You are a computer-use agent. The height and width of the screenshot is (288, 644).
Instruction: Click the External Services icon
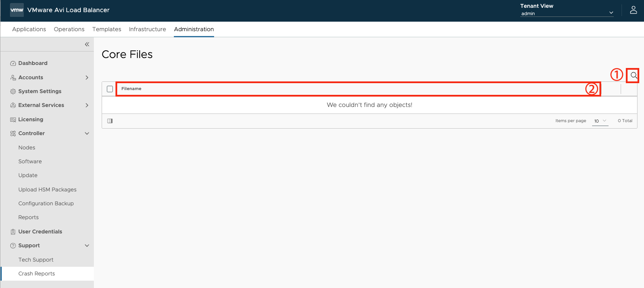point(13,105)
